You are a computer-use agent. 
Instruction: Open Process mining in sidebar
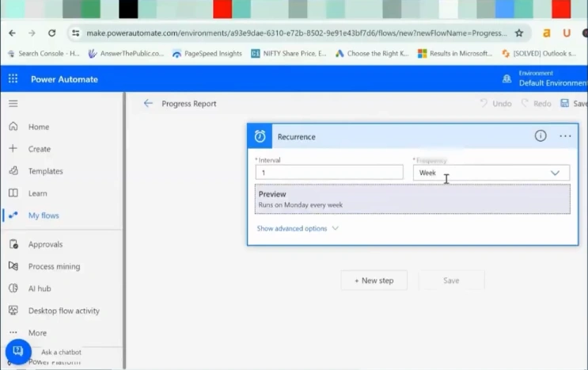pos(54,266)
